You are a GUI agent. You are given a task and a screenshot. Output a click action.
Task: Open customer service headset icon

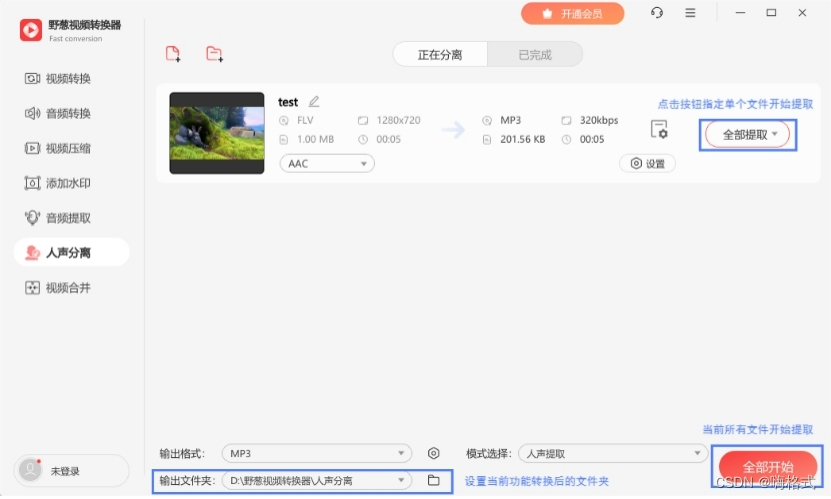(x=657, y=13)
